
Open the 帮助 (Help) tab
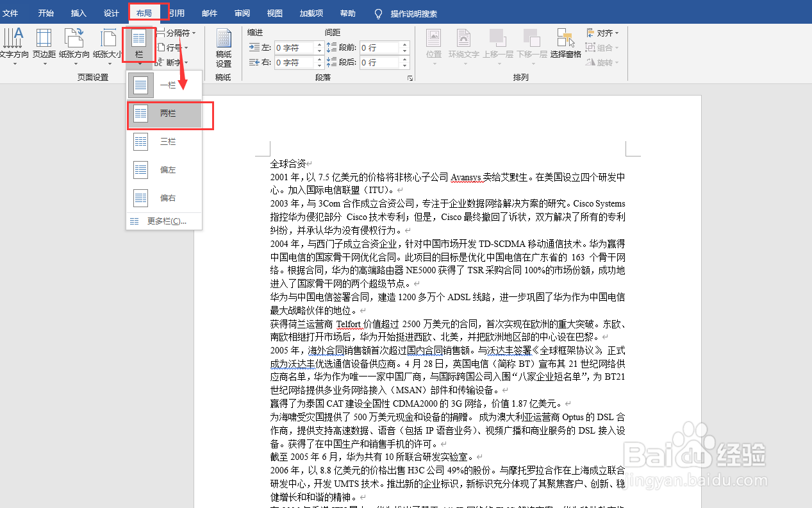(348, 13)
